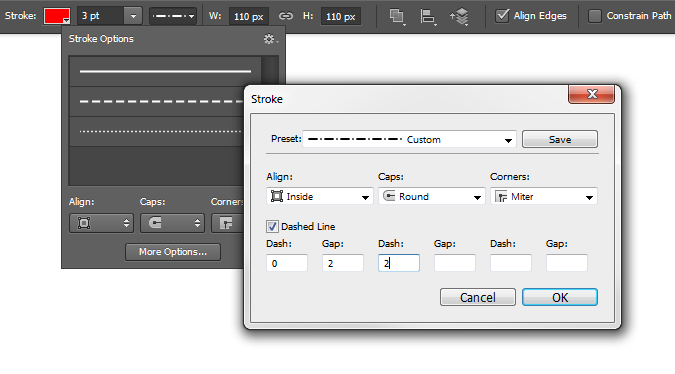Open the red stroke color swatch
This screenshot has width=675, height=374.
(x=57, y=16)
